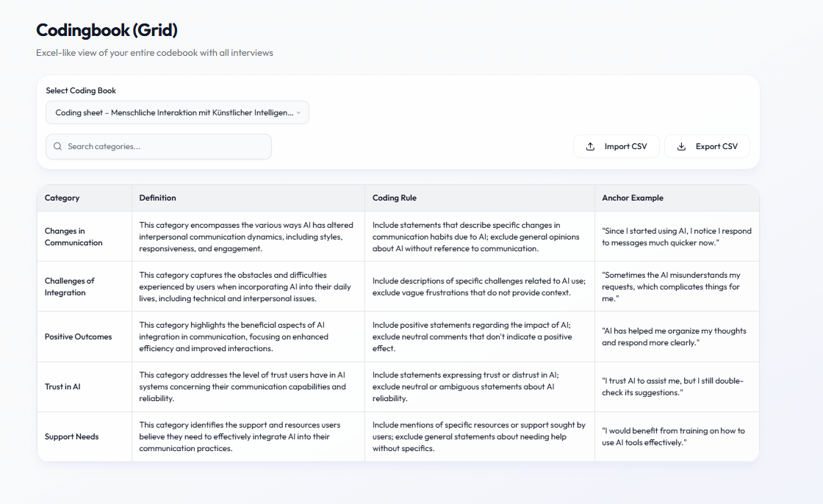
Task: Click the Definition column header
Action: (x=158, y=198)
